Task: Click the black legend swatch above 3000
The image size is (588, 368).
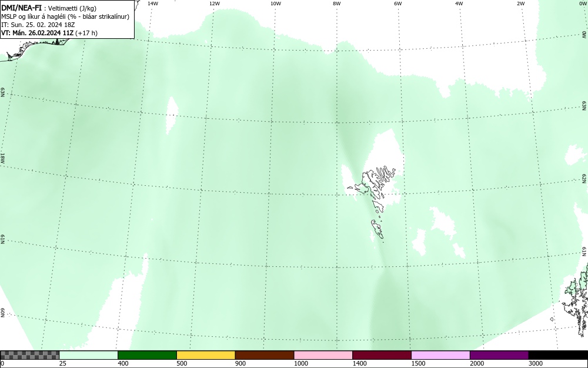Action: point(558,355)
